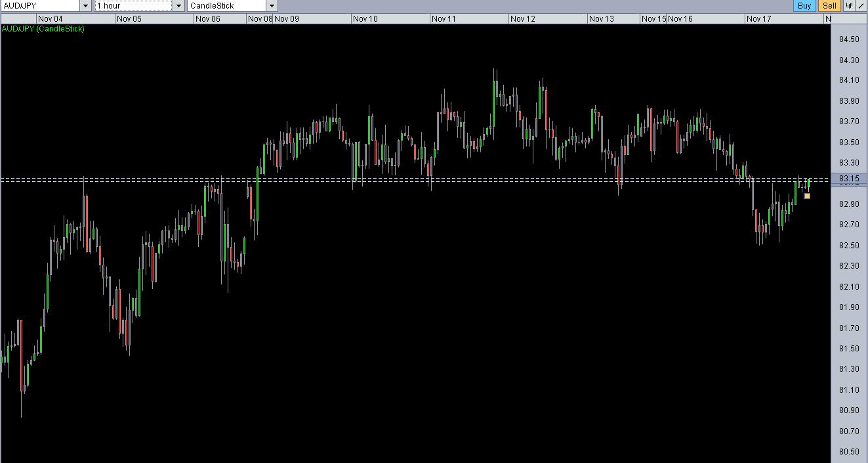The width and height of the screenshot is (868, 463).
Task: Click the 80.90 price axis label
Action: (x=849, y=410)
